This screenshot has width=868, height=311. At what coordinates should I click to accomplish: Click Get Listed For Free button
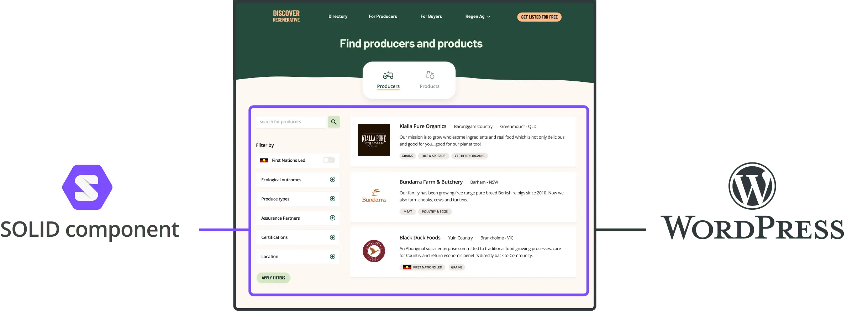point(539,17)
